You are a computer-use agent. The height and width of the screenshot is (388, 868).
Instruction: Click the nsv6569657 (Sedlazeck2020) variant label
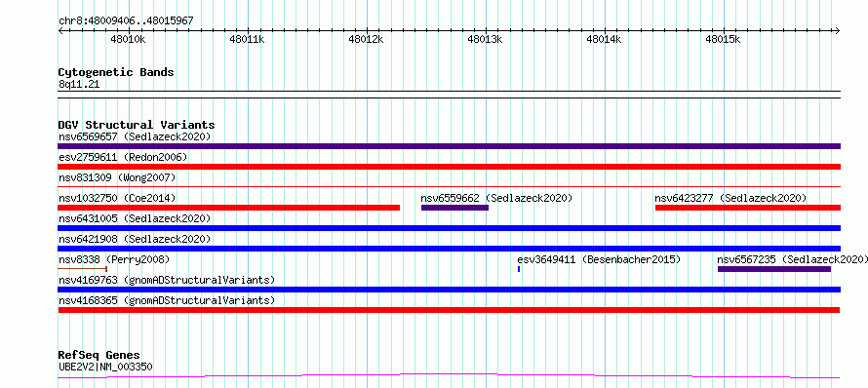[x=135, y=136]
